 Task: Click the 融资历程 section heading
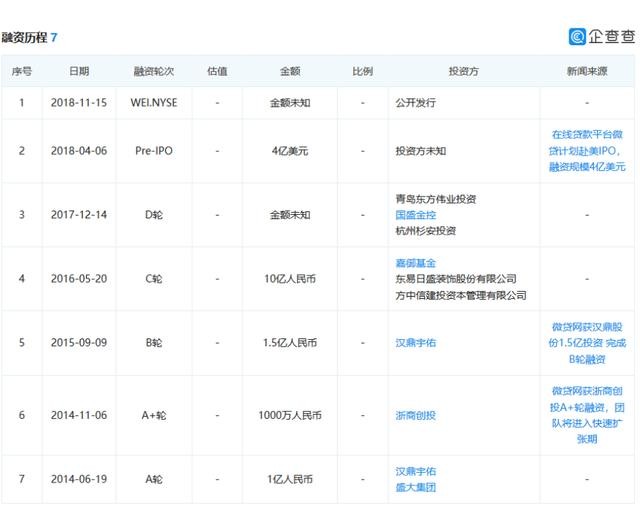24,38
